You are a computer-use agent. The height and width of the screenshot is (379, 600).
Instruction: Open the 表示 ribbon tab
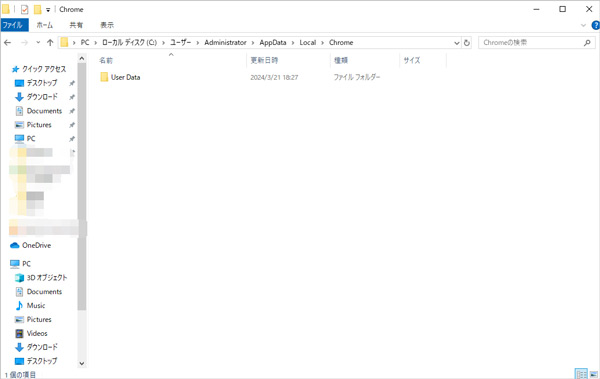click(x=107, y=25)
